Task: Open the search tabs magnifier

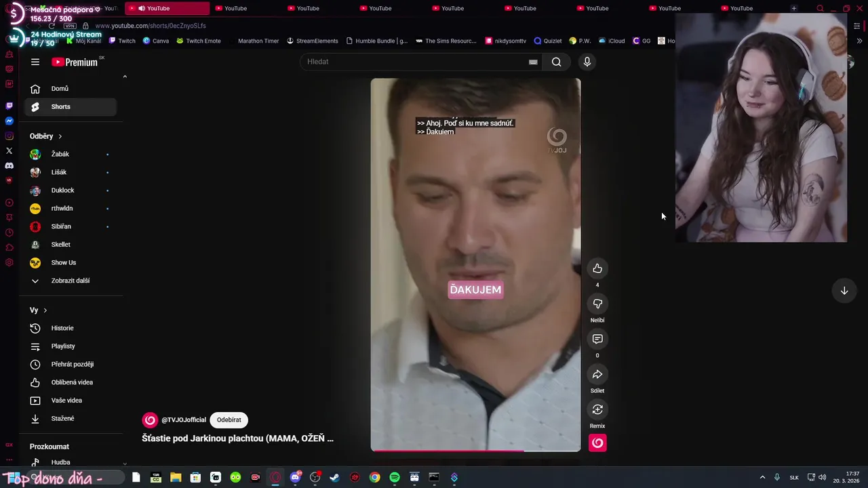Action: click(x=820, y=8)
